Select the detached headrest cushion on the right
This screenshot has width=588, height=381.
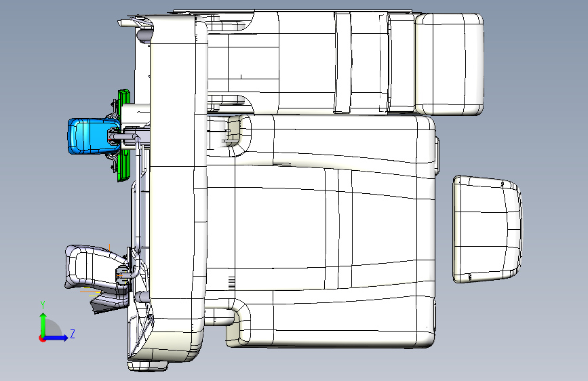pyautogui.click(x=487, y=228)
